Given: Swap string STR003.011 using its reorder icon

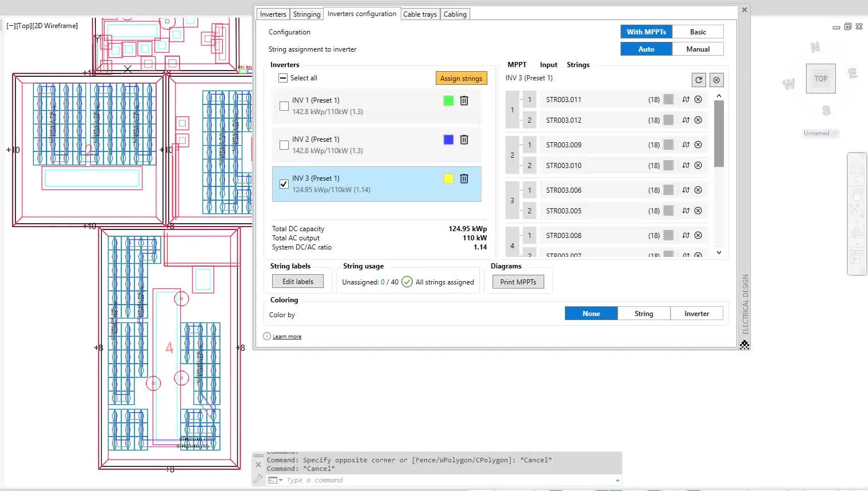Looking at the screenshot, I should tap(686, 99).
